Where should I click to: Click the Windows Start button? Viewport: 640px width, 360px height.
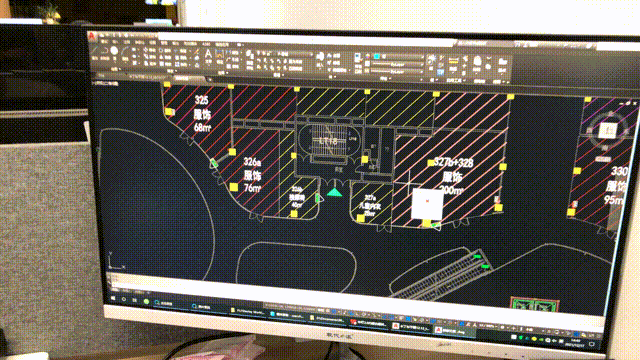pos(113,298)
